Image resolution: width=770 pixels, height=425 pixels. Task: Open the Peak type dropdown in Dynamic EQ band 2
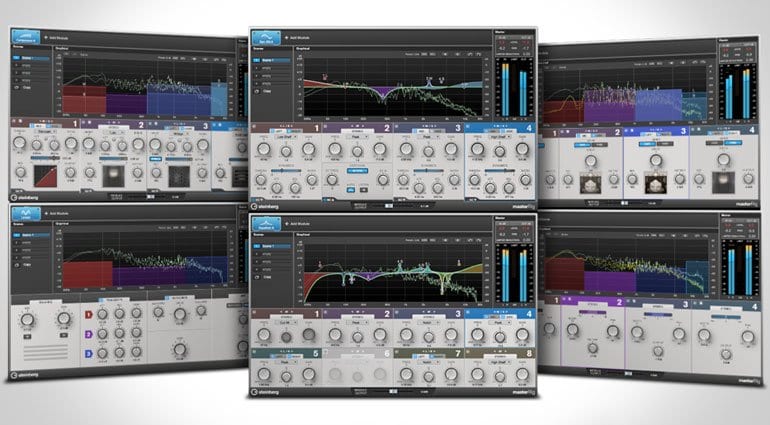coord(358,137)
